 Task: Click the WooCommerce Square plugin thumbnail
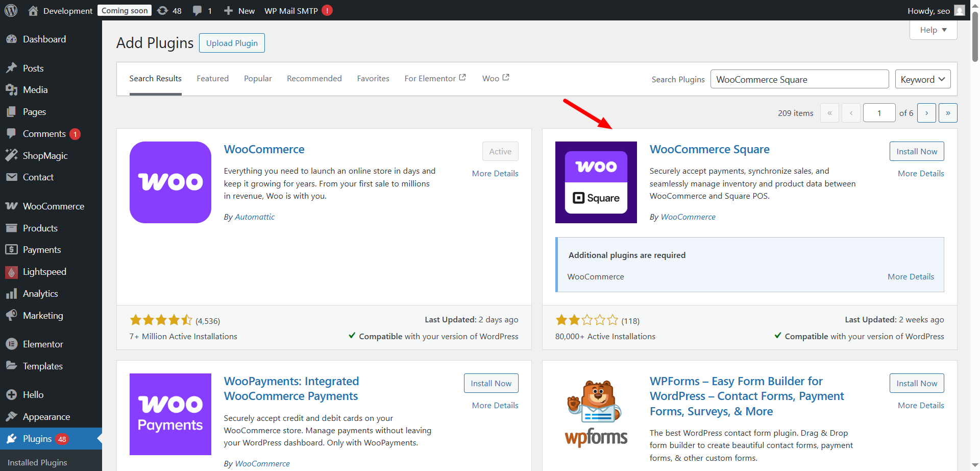coord(596,182)
